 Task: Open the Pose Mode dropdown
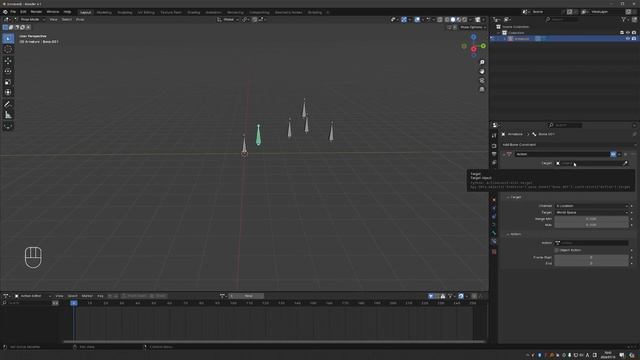[30, 19]
